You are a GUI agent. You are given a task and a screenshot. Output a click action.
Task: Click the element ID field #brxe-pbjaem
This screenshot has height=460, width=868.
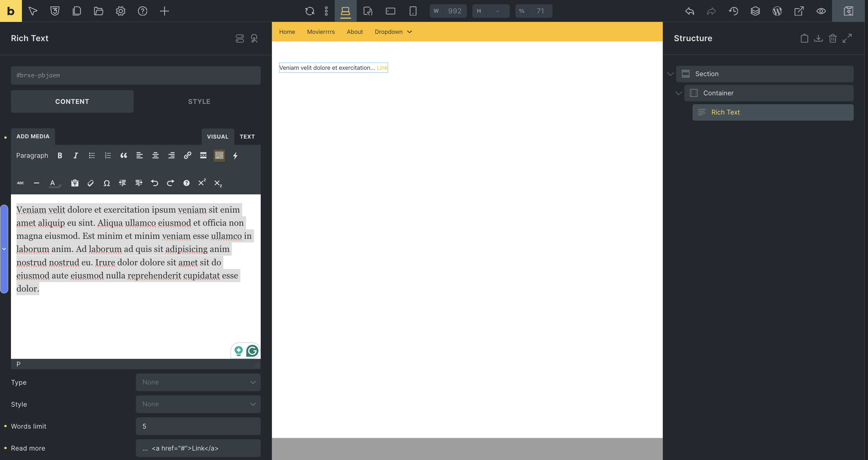click(136, 75)
